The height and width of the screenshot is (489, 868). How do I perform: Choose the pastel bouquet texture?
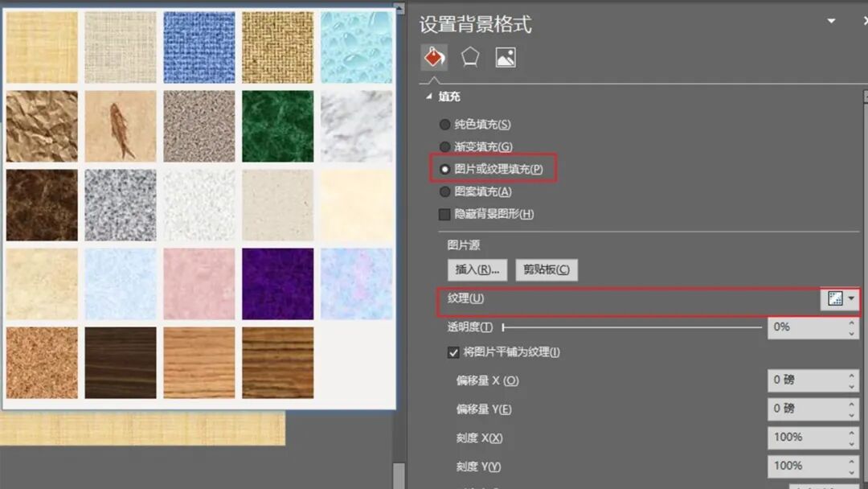point(357,284)
